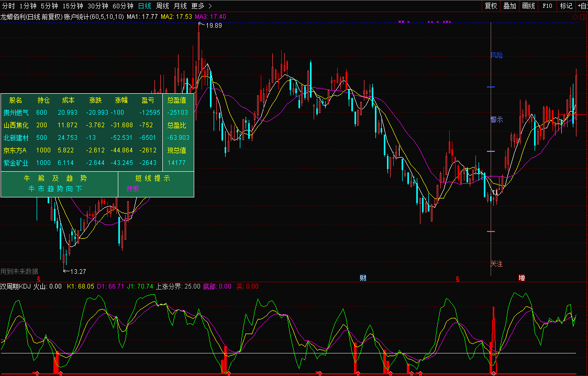Click the diamond icon at chart top-right
Screen dimensions: 588x376
pos(575,17)
